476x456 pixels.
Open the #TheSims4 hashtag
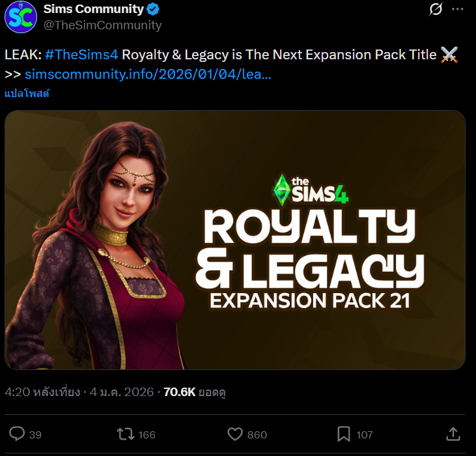tap(81, 55)
